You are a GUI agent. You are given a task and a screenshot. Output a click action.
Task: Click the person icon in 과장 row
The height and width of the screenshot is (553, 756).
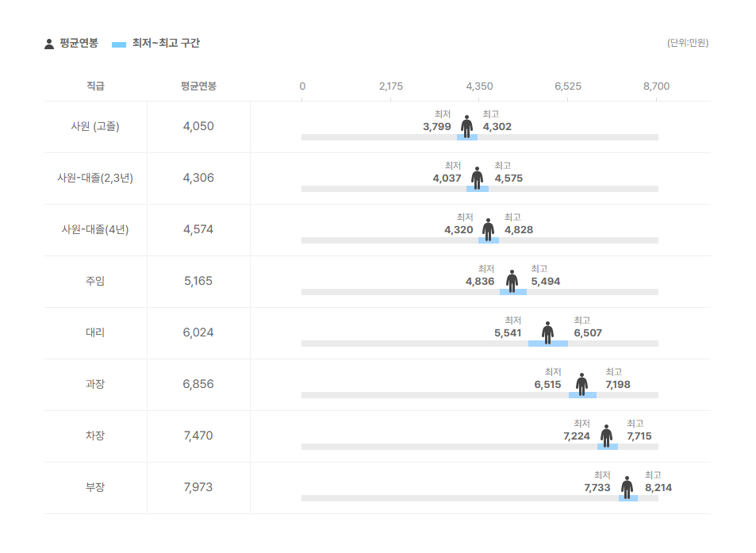pos(581,383)
